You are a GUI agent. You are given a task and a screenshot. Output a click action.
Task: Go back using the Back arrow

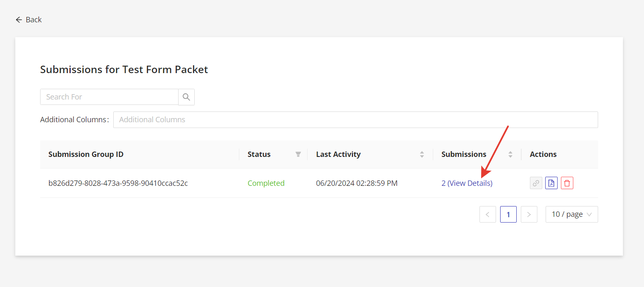click(29, 20)
